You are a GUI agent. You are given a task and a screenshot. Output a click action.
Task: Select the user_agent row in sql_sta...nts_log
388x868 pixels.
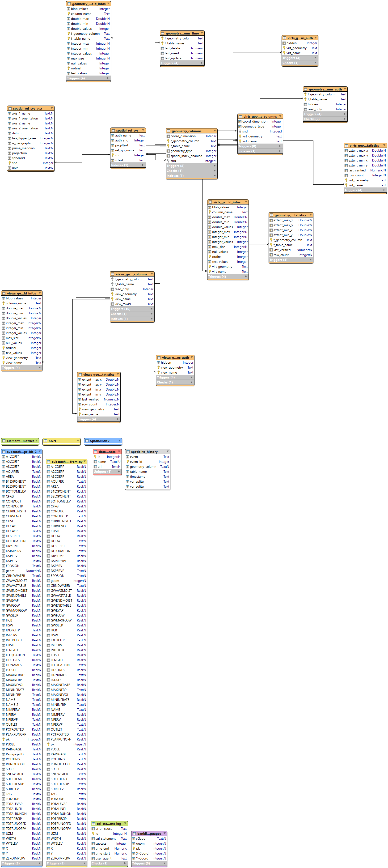pyautogui.click(x=109, y=859)
